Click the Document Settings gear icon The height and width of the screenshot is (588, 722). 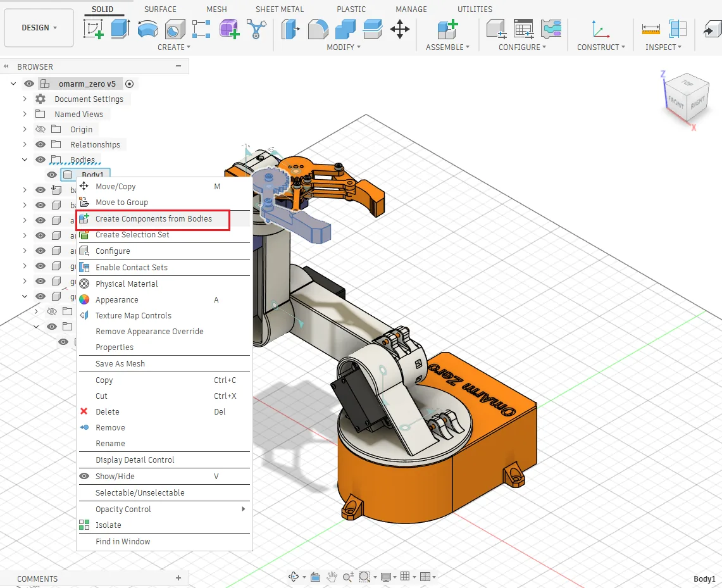click(40, 99)
